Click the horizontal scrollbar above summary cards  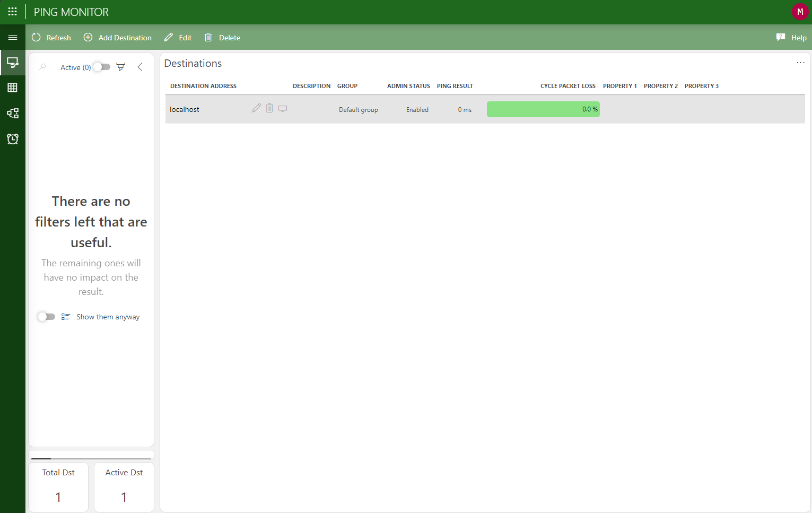point(91,458)
